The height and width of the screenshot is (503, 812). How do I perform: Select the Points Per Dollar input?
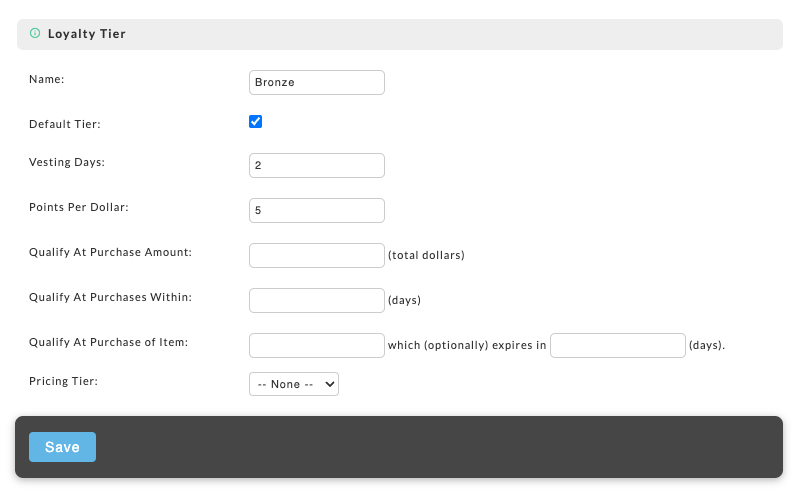tap(316, 210)
